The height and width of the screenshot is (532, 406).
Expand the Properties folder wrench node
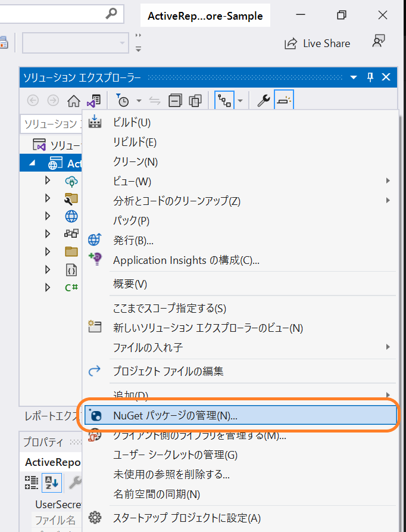pos(48,198)
